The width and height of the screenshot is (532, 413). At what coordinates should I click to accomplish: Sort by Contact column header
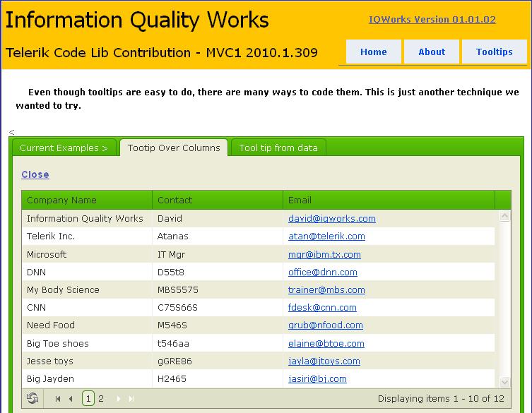(x=218, y=200)
